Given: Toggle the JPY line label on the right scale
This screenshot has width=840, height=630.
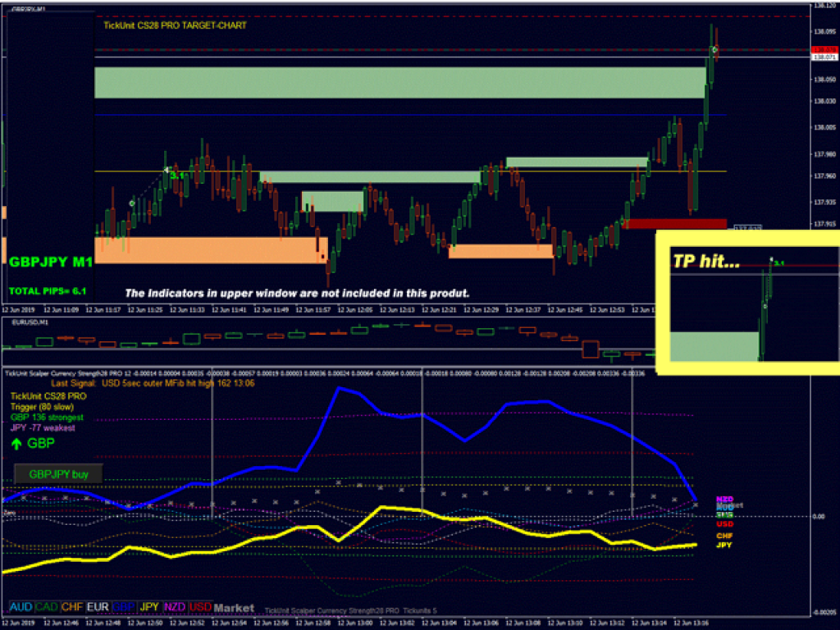Looking at the screenshot, I should [724, 545].
